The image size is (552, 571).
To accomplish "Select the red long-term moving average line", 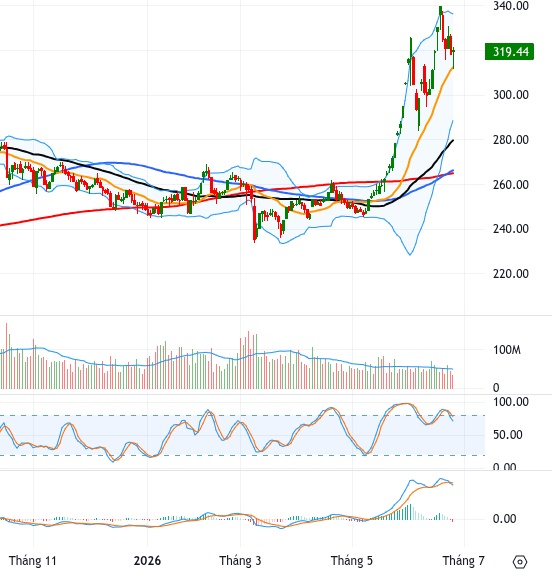I will [218, 197].
